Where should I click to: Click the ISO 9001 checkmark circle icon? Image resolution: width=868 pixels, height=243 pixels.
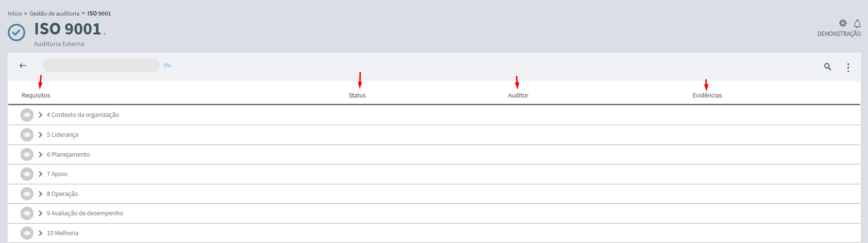tap(17, 32)
